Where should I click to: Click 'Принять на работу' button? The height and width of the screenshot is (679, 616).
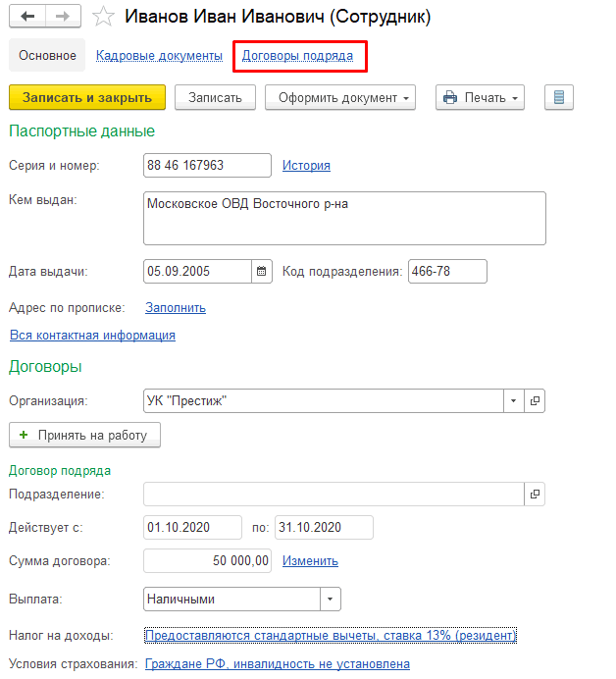(84, 434)
